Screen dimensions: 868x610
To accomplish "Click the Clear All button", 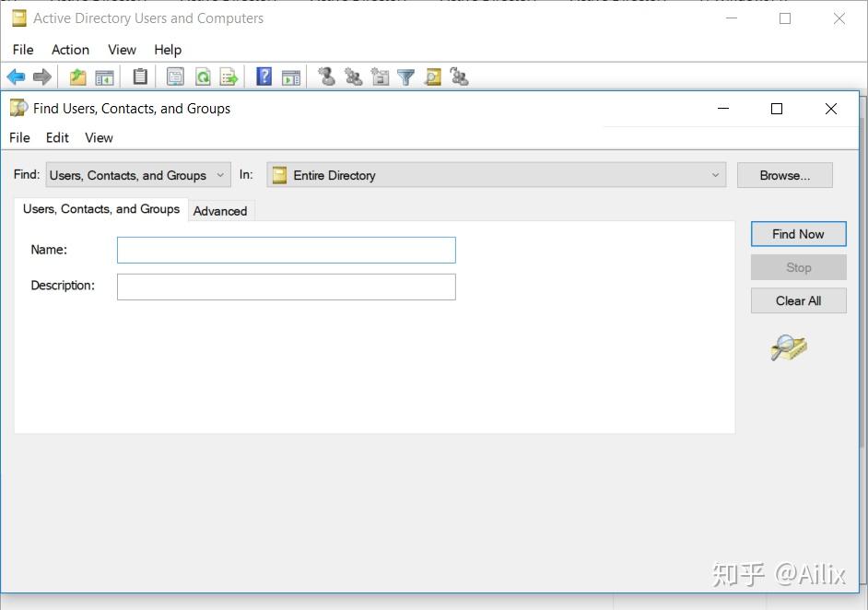I will pos(798,300).
